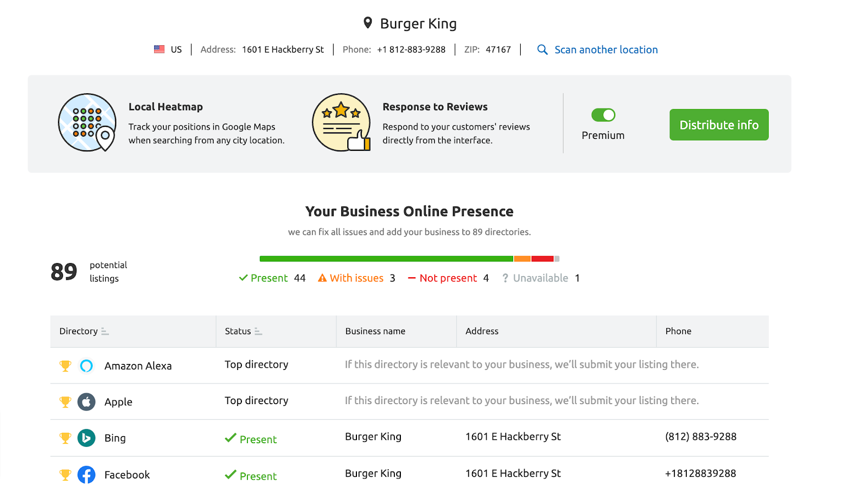The height and width of the screenshot is (492, 868).
Task: Click the ZIP value 47167
Action: click(498, 49)
